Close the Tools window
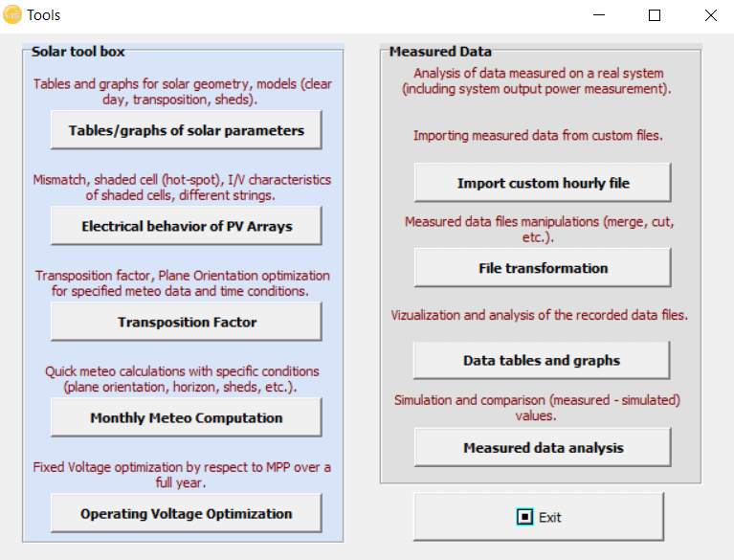Viewport: 734px width, 560px height. [x=711, y=15]
